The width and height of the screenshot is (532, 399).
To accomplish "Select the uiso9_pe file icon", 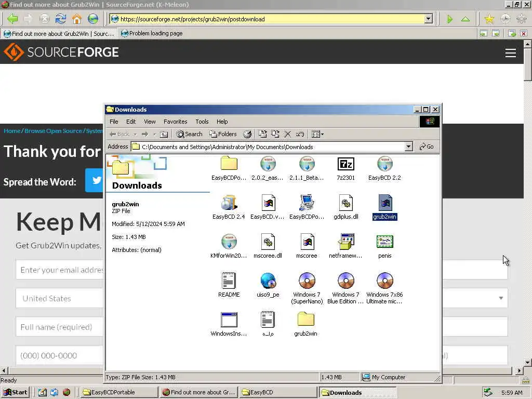I will tap(268, 281).
